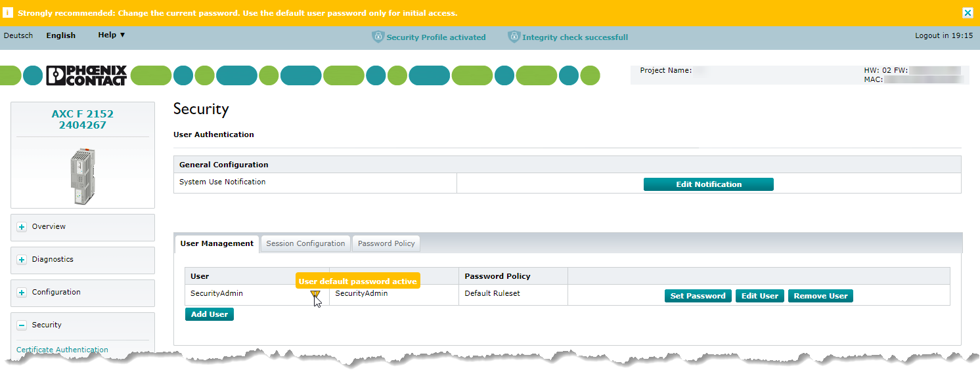The height and width of the screenshot is (370, 980).
Task: Open the Help dropdown menu
Action: 112,35
